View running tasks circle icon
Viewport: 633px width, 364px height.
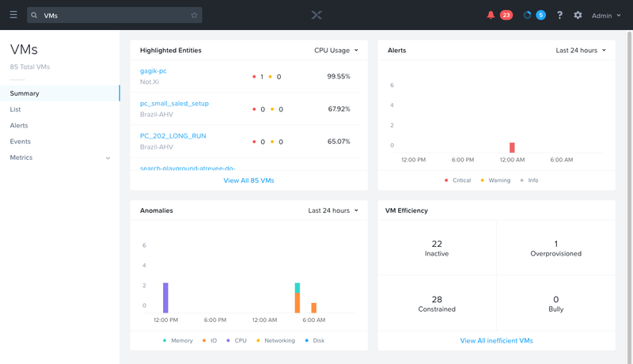[527, 15]
